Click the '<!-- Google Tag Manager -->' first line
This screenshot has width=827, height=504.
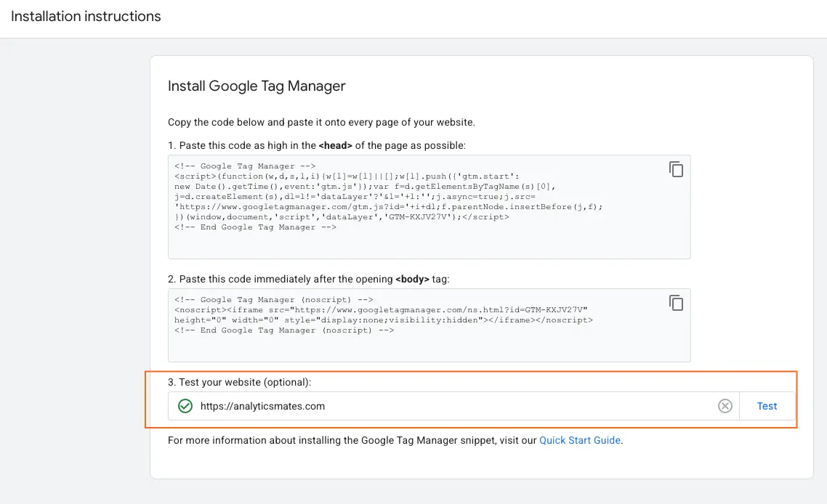(245, 166)
